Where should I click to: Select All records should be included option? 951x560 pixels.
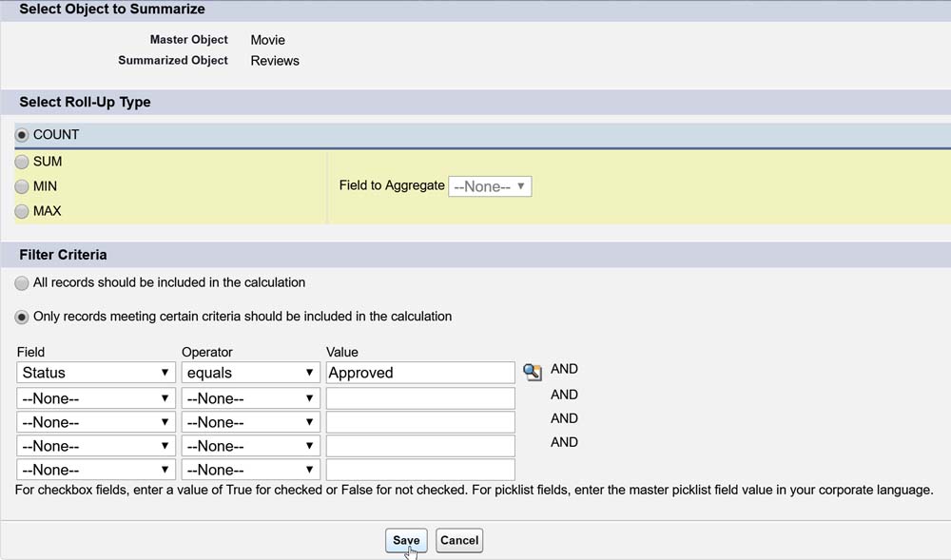coord(22,283)
